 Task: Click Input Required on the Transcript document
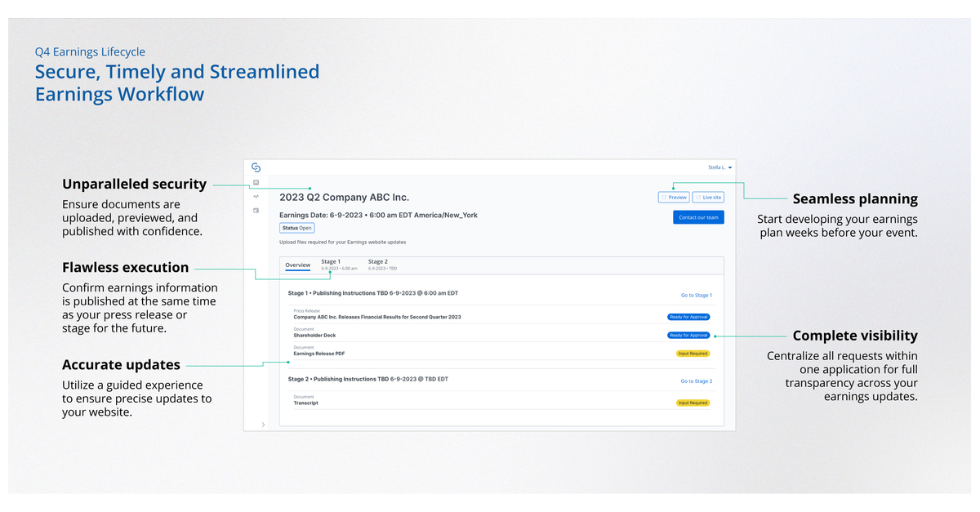[x=693, y=403]
